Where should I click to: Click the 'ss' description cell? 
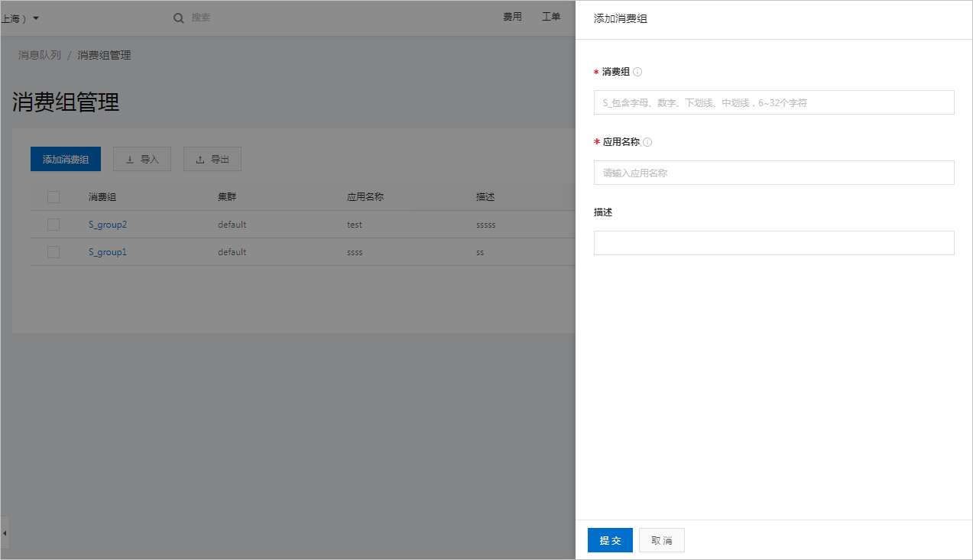point(480,252)
